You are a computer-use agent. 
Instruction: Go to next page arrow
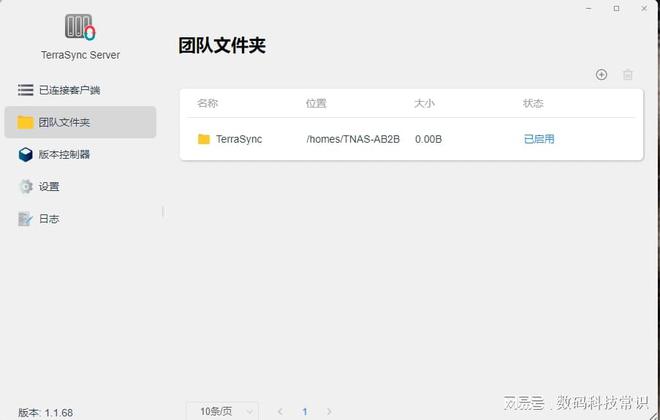pos(329,412)
